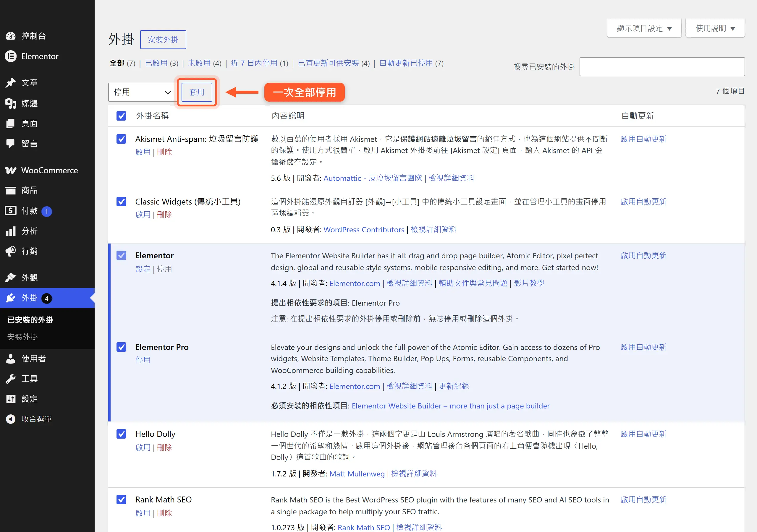757x532 pixels.
Task: Open the 留言 comments bubble icon
Action: pyautogui.click(x=11, y=143)
